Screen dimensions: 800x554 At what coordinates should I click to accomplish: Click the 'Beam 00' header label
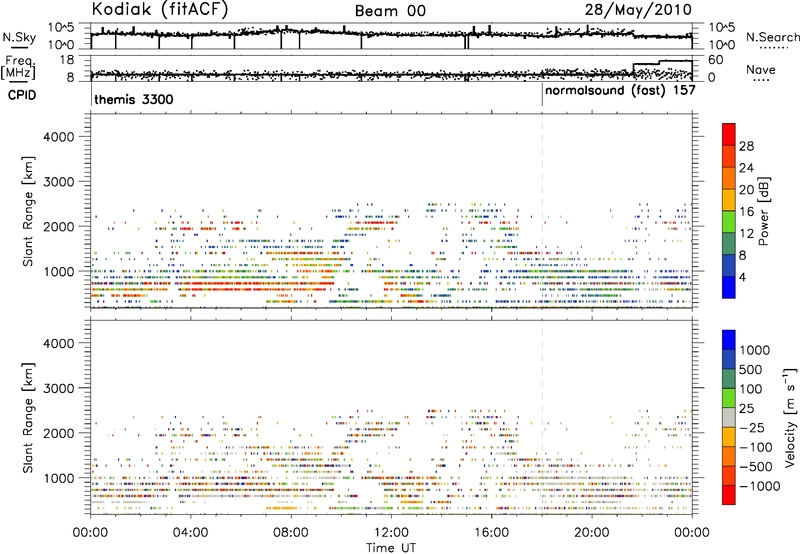390,11
